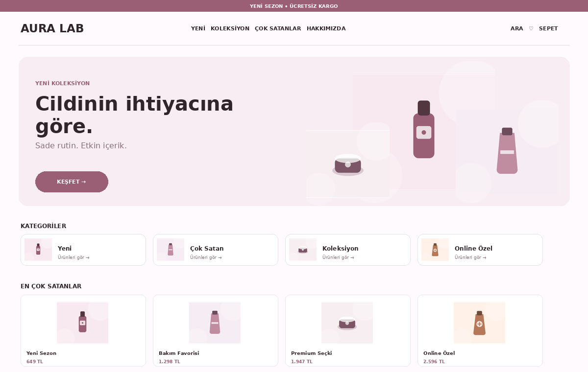The width and height of the screenshot is (588, 372).
Task: Click the 1.298 TL price
Action: [169, 362]
